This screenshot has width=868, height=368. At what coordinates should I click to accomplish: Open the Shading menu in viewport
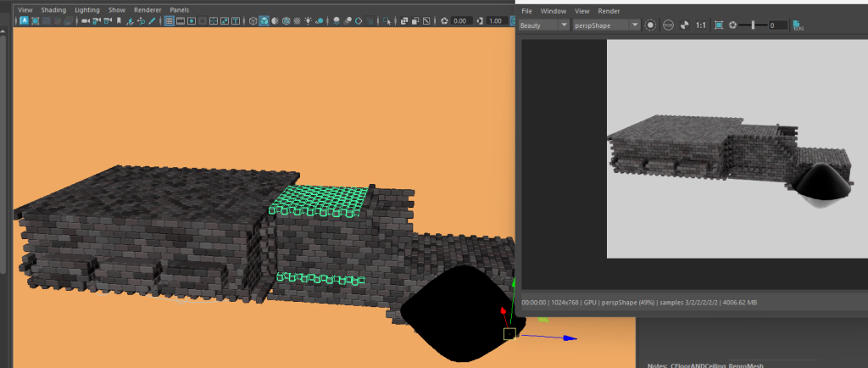(x=53, y=9)
